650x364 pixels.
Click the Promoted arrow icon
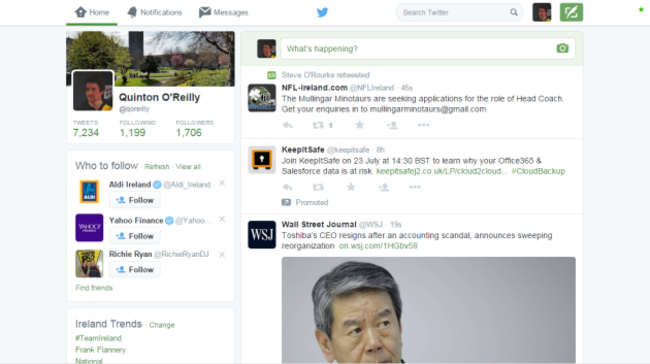click(286, 202)
